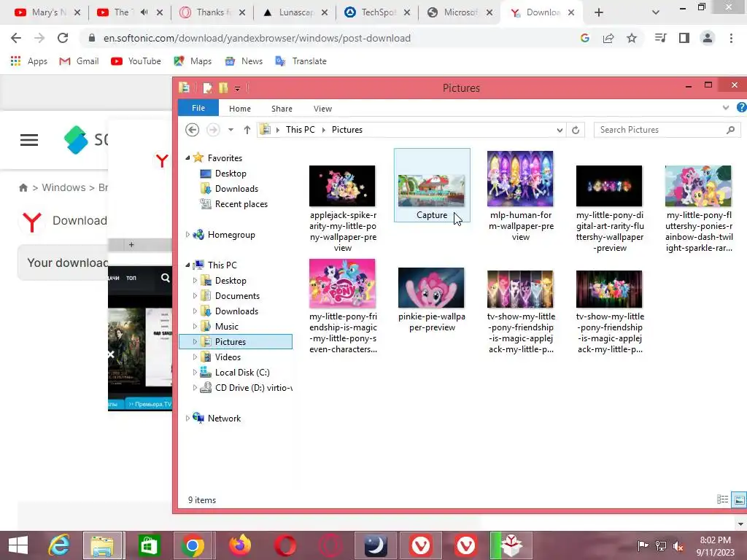Click the share page icon in address bar

point(608,38)
